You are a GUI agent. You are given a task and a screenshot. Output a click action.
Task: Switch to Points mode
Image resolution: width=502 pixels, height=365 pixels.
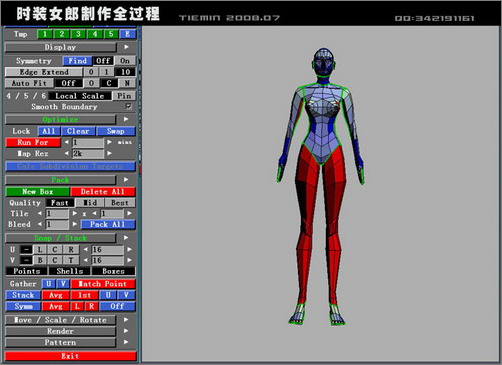pos(27,271)
